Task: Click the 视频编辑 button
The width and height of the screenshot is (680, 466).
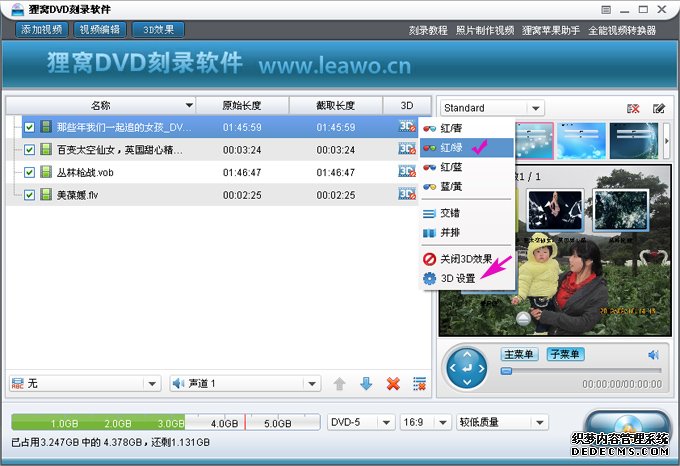Action: tap(100, 29)
